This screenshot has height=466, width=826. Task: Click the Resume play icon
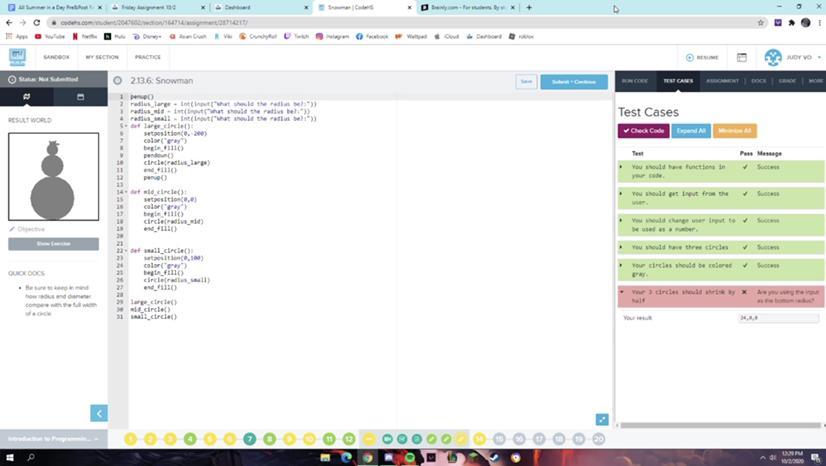pos(690,57)
